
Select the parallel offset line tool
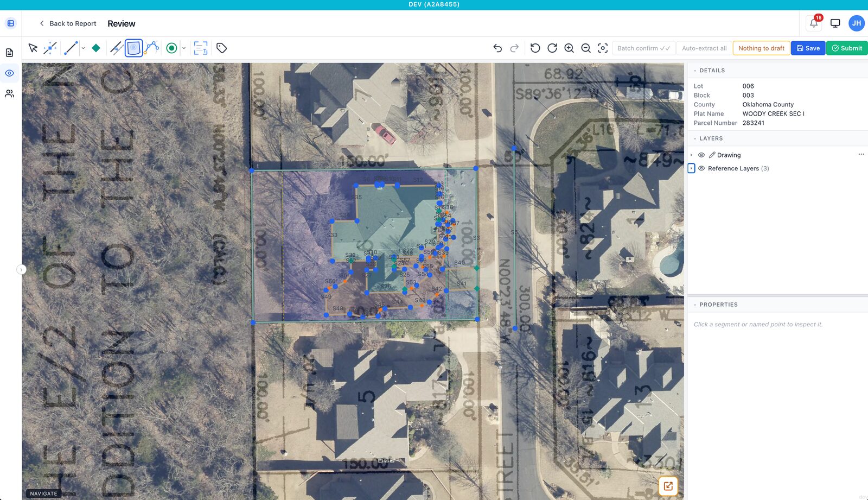116,48
